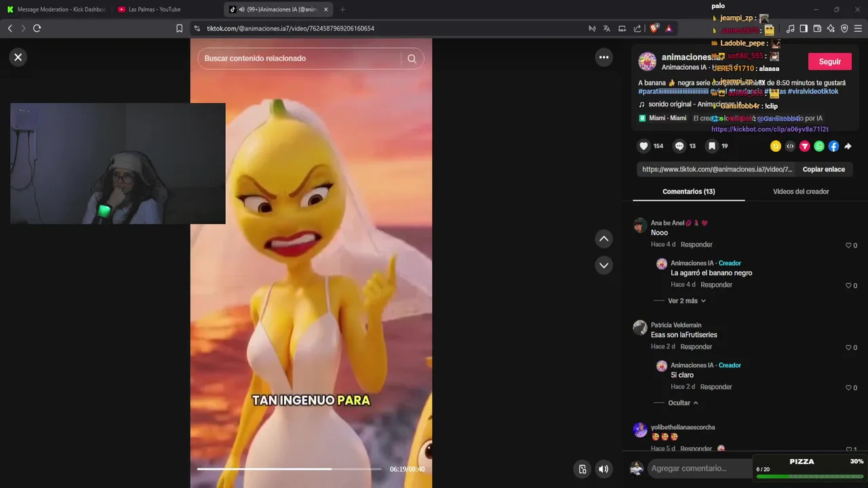
Task: Open the browser hamburger menu
Action: [858, 28]
